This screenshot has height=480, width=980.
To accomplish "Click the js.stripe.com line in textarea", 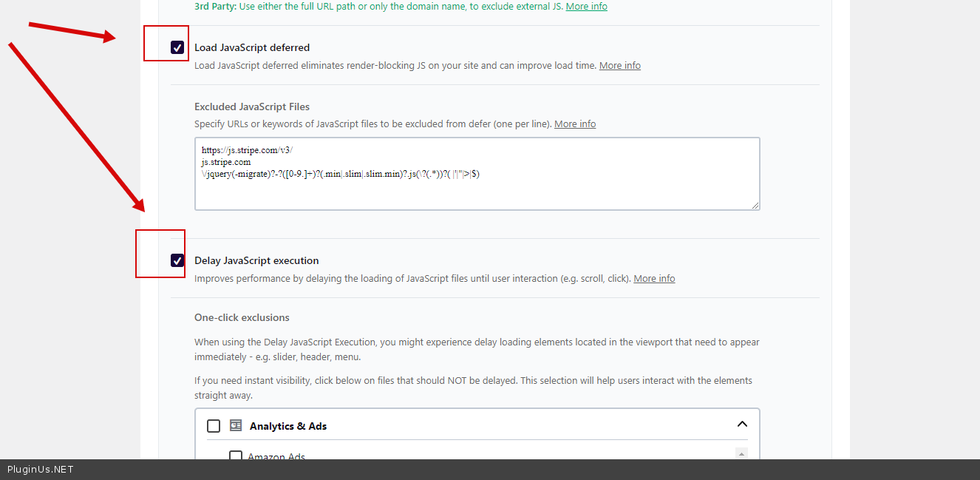I will click(x=226, y=162).
